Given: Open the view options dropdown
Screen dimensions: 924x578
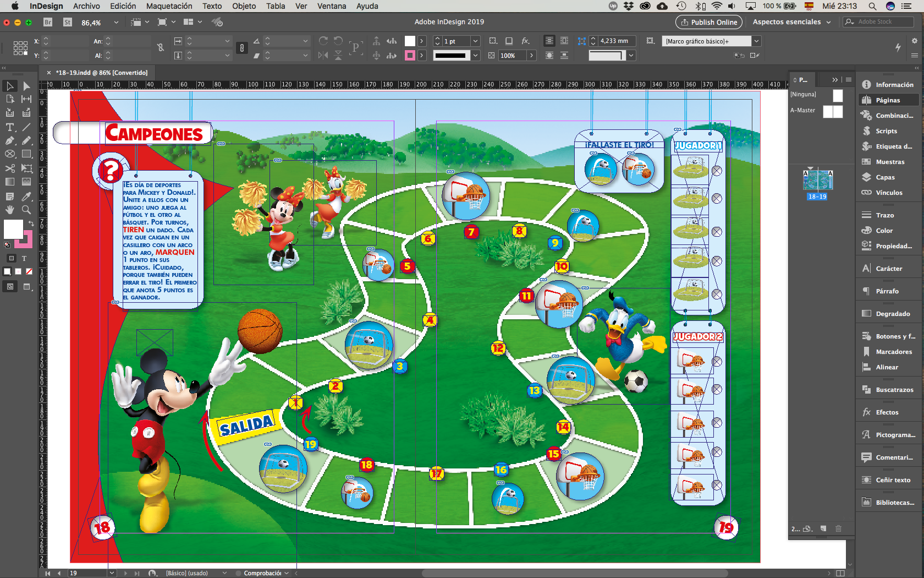Looking at the screenshot, I should [141, 22].
